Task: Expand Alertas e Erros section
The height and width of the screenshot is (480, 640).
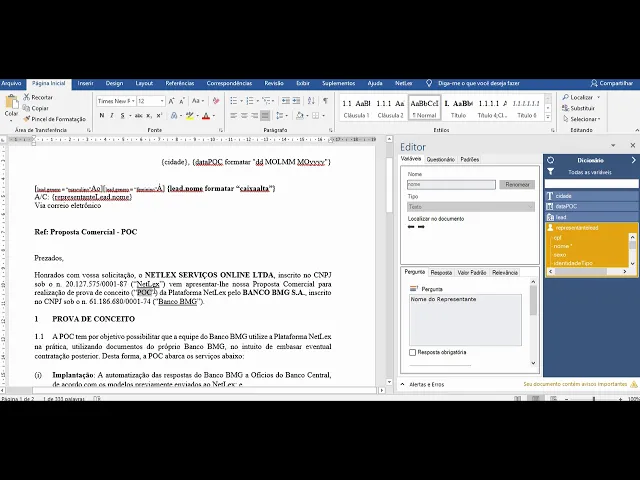Action: point(402,384)
